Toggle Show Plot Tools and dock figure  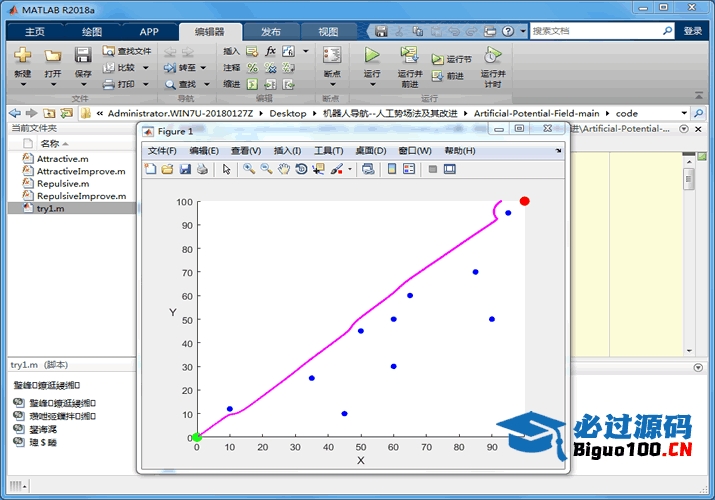tap(450, 169)
